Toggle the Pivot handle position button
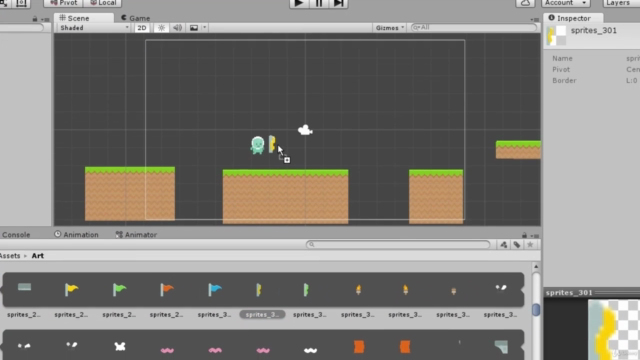 63,3
